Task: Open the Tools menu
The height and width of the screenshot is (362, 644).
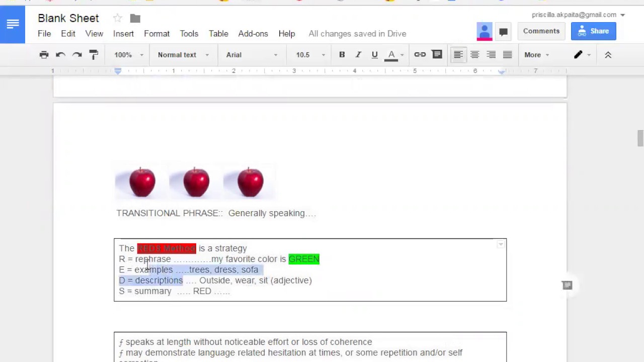Action: point(189,34)
